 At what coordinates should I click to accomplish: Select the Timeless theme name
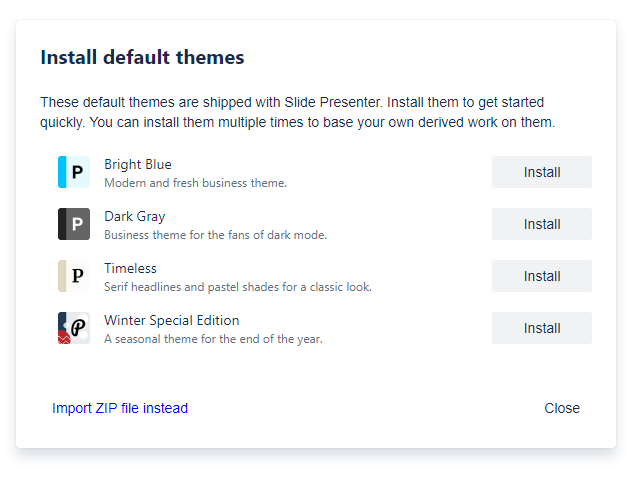click(x=130, y=269)
